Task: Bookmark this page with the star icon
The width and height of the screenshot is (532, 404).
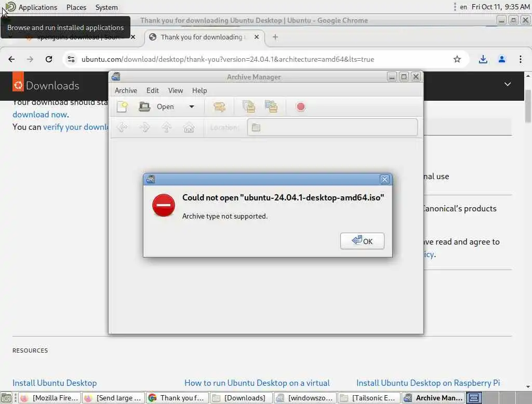Action: (457, 59)
